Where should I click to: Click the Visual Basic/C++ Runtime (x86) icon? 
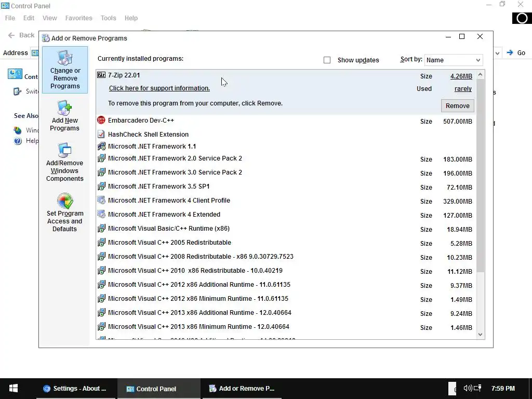(101, 229)
